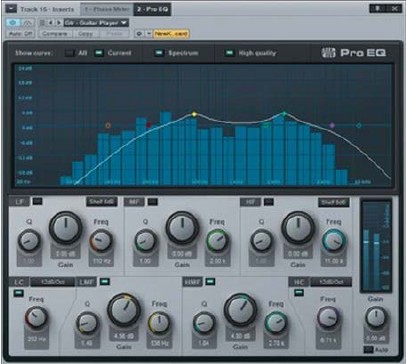Click the LMF Freq knob
This screenshot has width=406, height=364.
point(159,323)
